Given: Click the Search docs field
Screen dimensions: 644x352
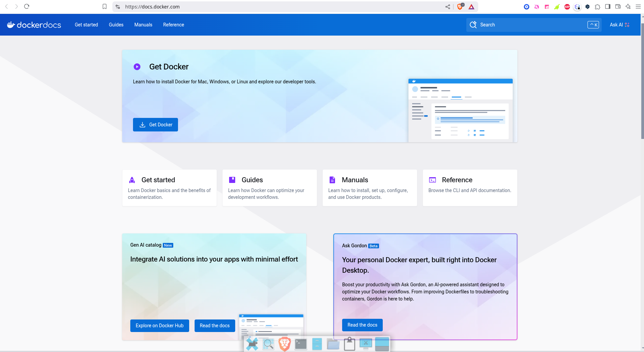Looking at the screenshot, I should pos(534,25).
